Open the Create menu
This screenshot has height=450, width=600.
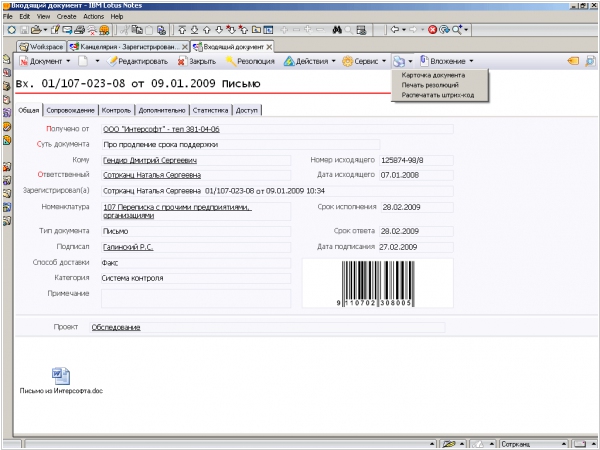click(x=67, y=16)
